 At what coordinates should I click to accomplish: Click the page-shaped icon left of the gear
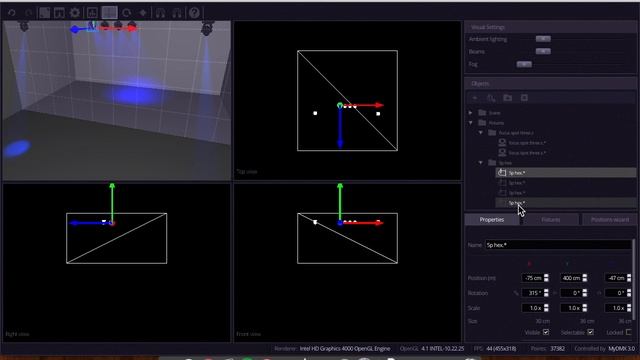tap(44, 13)
